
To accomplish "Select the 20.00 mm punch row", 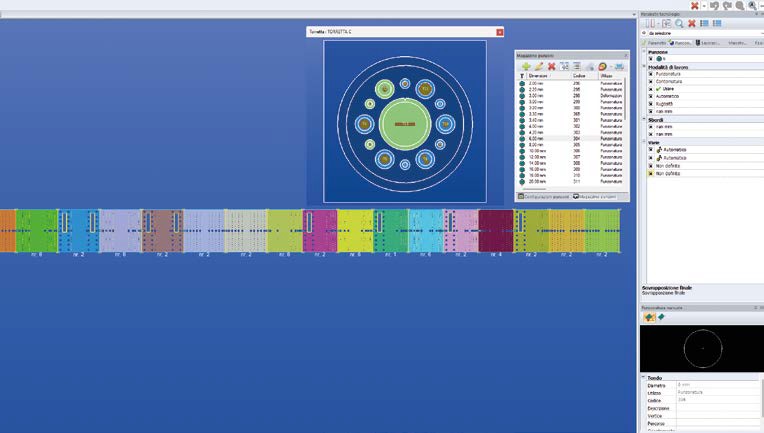I will pos(571,181).
